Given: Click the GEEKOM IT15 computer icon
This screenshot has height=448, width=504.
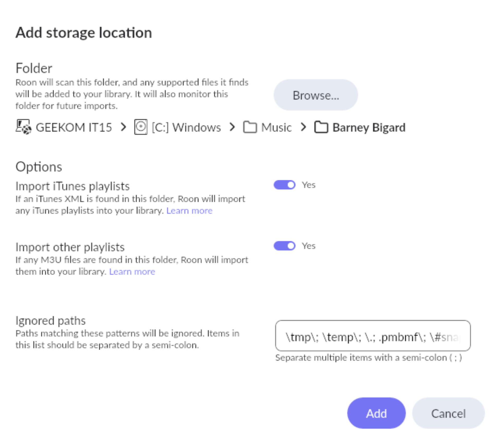Looking at the screenshot, I should (23, 127).
